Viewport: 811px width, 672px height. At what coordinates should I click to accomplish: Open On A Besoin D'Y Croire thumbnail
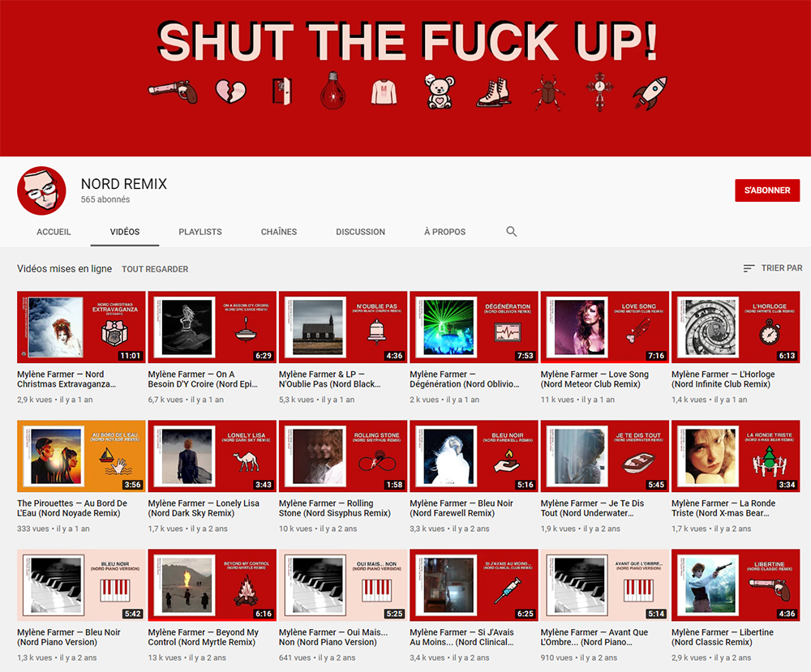(x=212, y=327)
